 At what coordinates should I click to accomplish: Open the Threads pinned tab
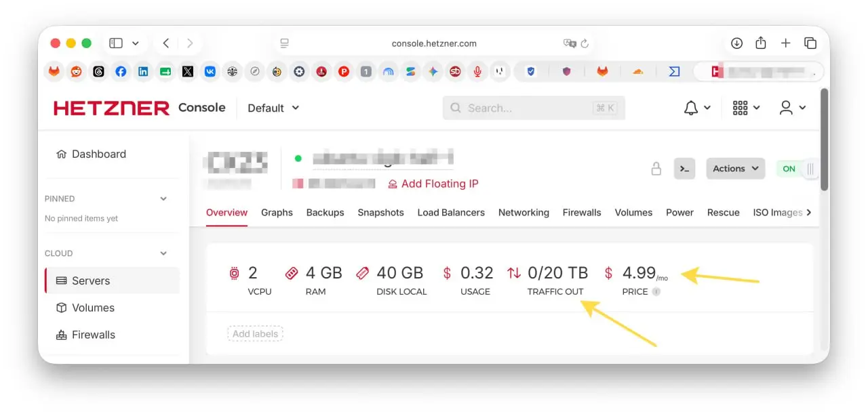[98, 71]
